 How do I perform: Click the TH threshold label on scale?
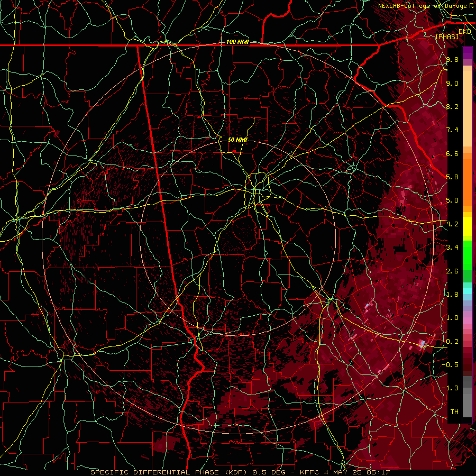(x=454, y=412)
